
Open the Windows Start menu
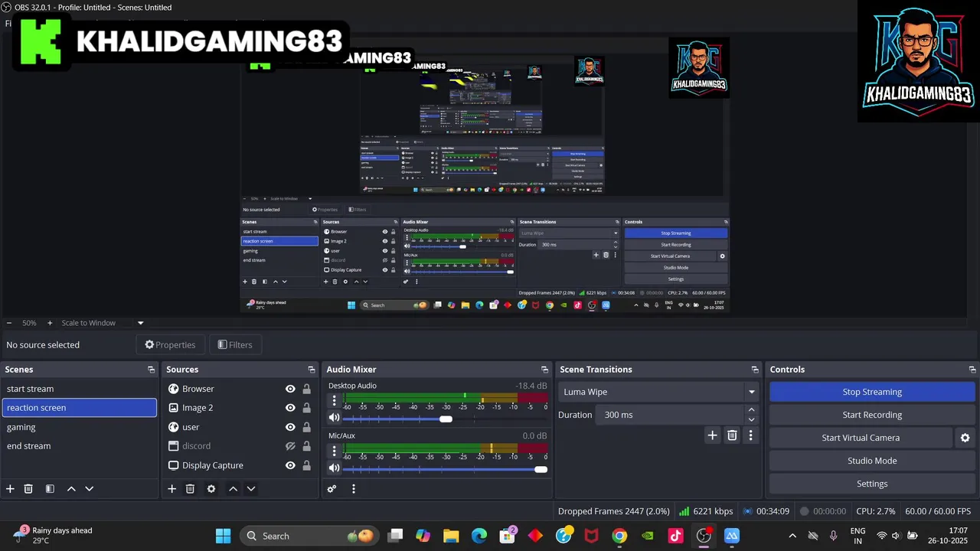coord(224,536)
